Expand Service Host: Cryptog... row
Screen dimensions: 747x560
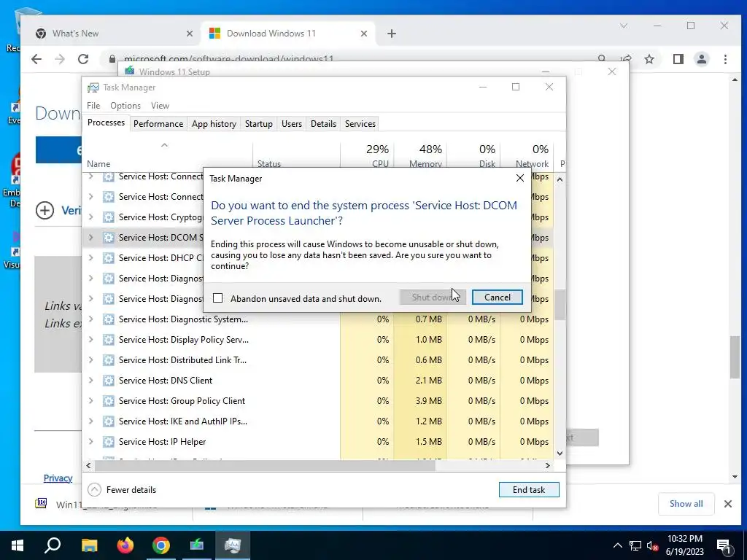point(90,217)
